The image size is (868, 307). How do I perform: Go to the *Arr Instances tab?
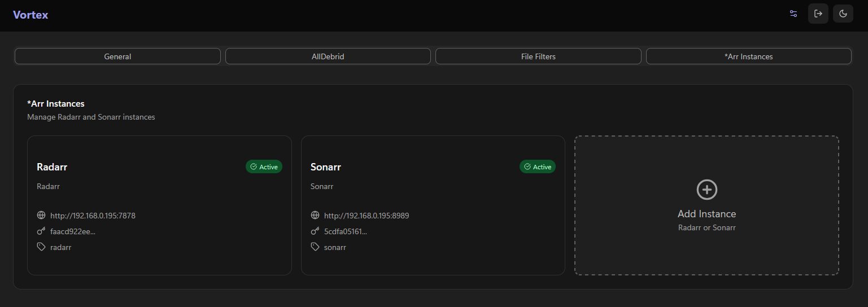click(x=749, y=56)
